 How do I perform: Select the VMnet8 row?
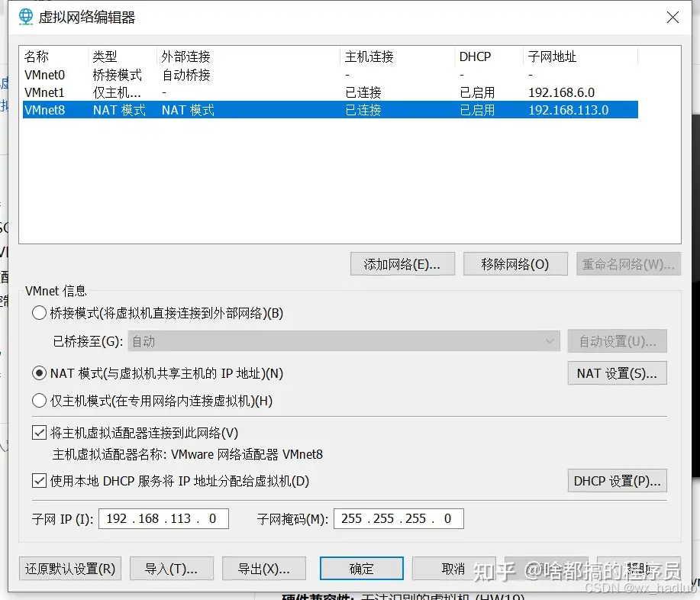click(331, 110)
